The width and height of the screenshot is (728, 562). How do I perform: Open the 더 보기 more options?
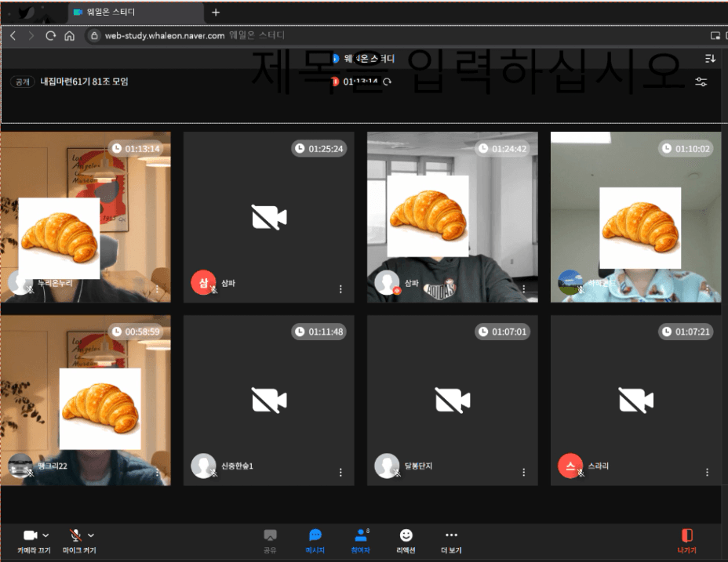click(x=451, y=539)
